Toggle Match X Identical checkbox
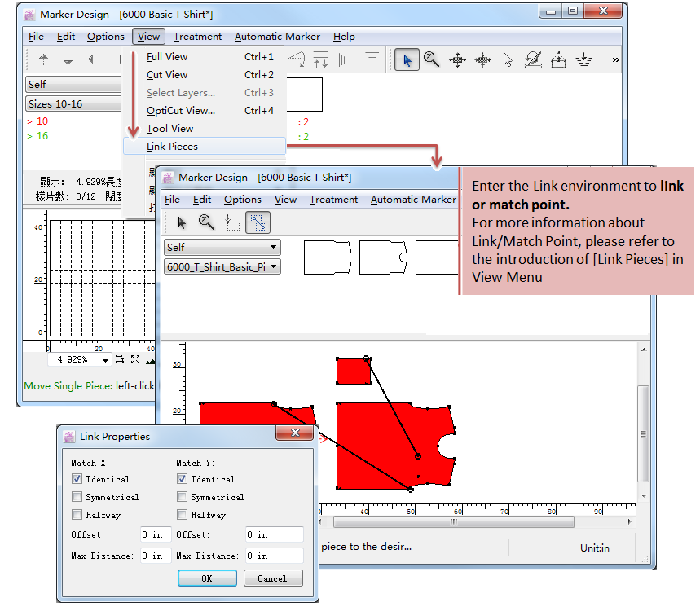 click(x=77, y=479)
